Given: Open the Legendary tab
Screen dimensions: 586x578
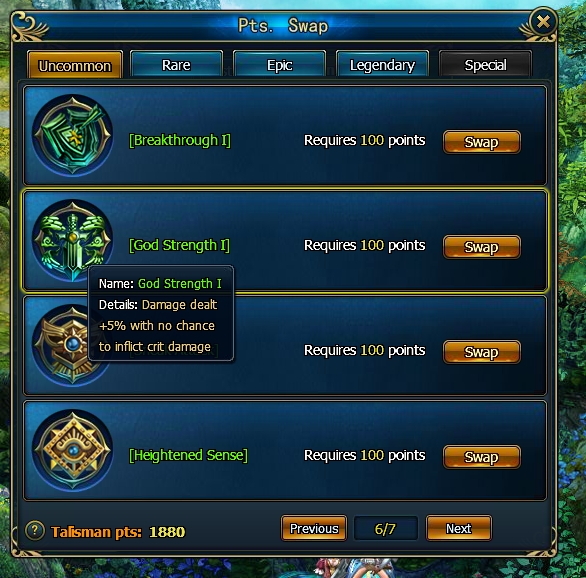Looking at the screenshot, I should pos(382,65).
